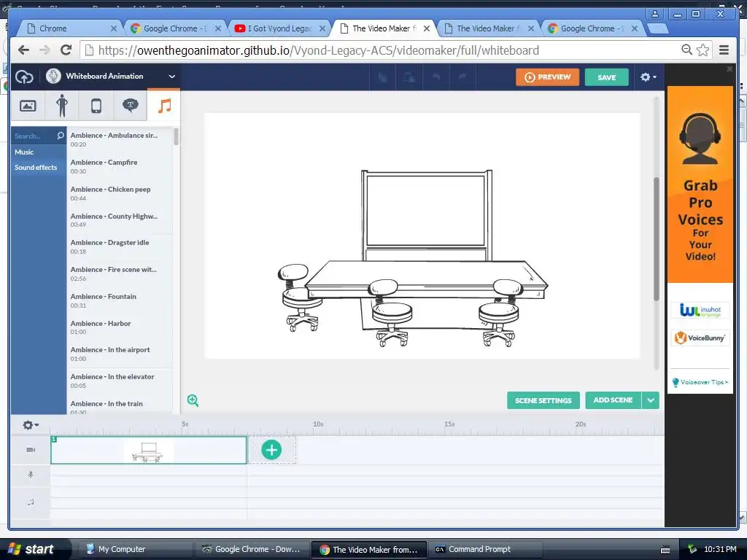
Task: Click the browser back arrow
Action: tap(23, 50)
